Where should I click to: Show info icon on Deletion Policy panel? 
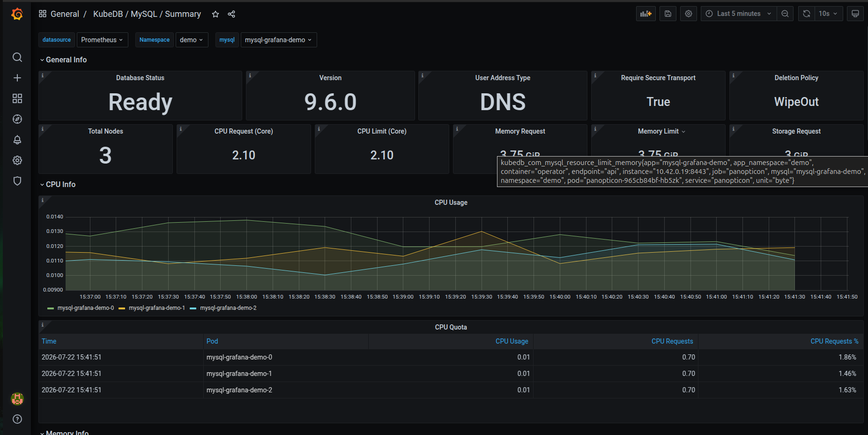coord(734,75)
